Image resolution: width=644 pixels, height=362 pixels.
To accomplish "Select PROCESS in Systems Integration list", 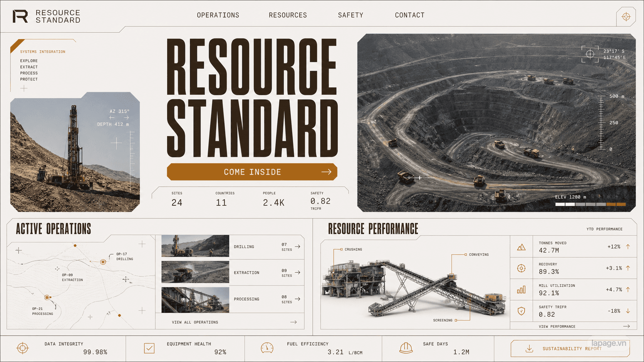I will click(x=29, y=73).
